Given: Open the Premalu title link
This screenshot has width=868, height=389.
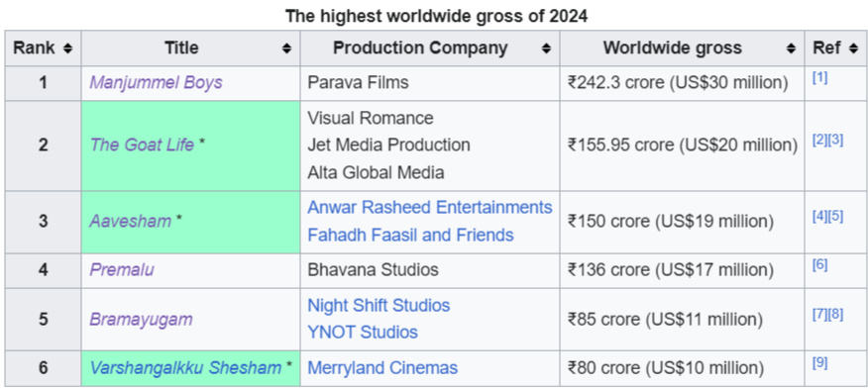Looking at the screenshot, I should [x=122, y=269].
